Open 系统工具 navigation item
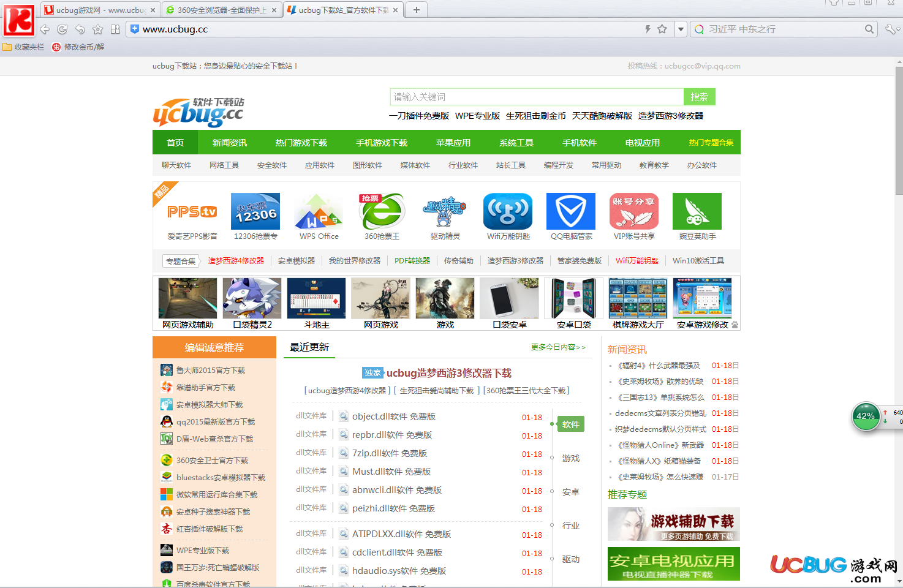This screenshot has height=588, width=903. click(x=516, y=143)
